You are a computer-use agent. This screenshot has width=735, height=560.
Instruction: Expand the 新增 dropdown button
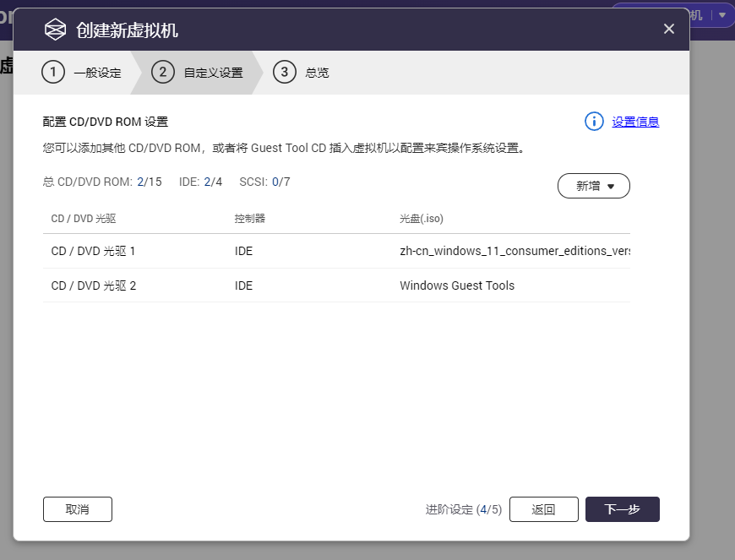594,186
